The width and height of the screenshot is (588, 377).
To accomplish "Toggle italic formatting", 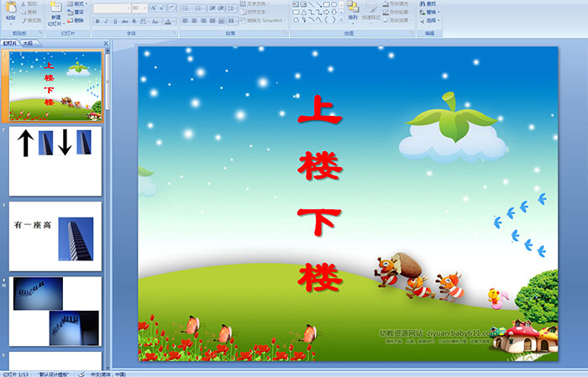I will (107, 21).
